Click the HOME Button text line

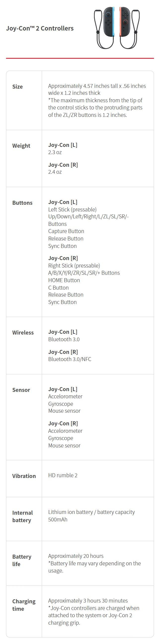[x=64, y=280]
